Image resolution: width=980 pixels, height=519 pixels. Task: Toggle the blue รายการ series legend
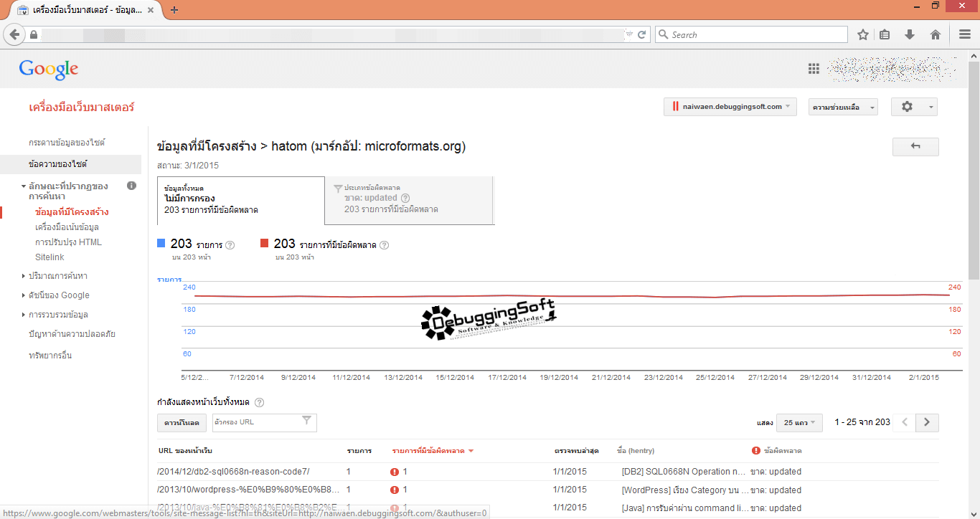click(x=161, y=244)
